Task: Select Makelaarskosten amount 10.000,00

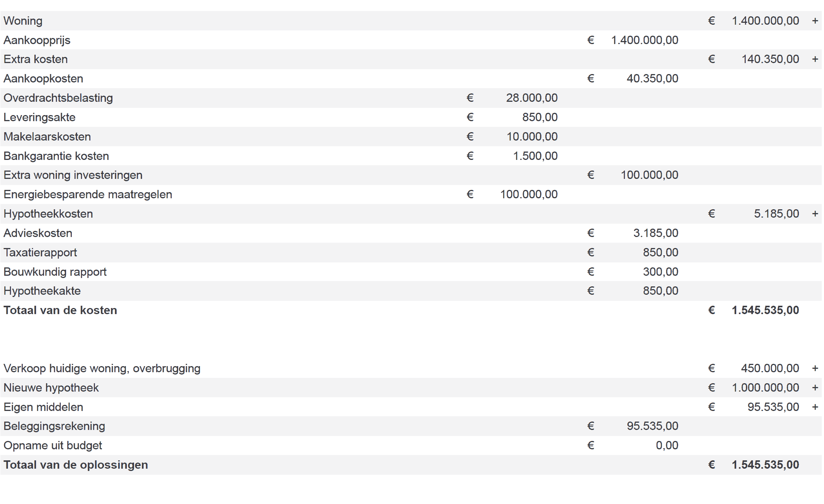Action: (x=532, y=137)
